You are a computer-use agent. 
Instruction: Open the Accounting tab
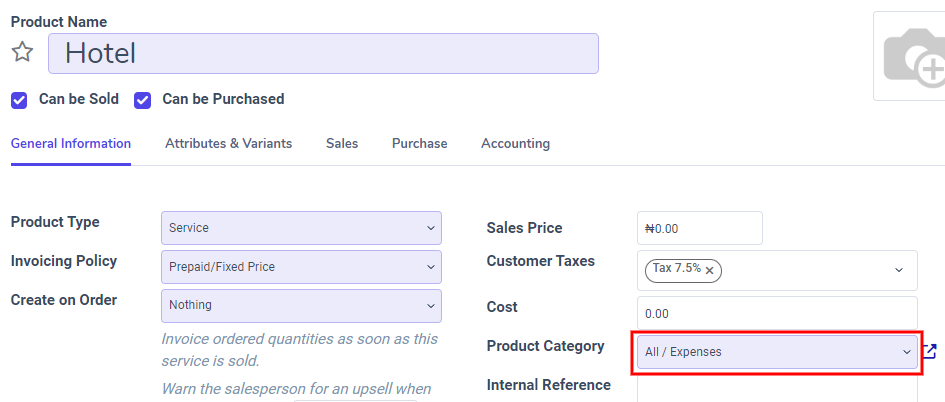(x=515, y=144)
